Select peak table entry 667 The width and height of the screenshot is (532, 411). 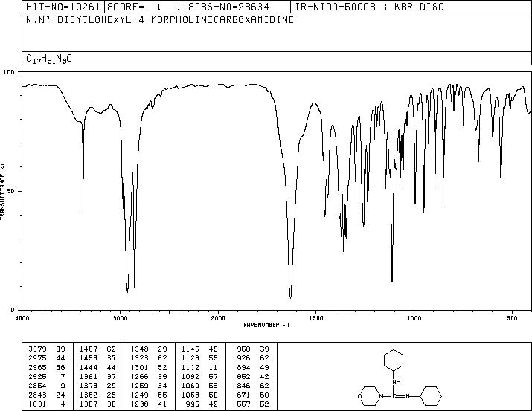[x=243, y=404]
